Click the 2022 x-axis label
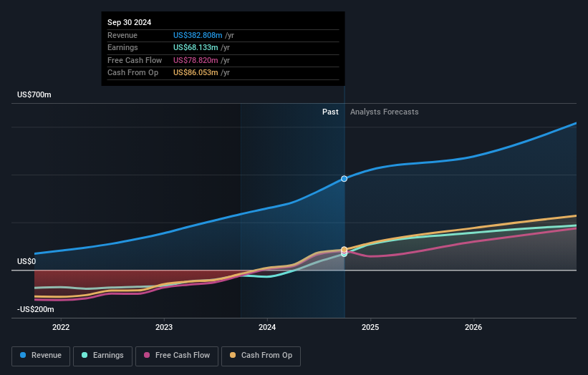The width and height of the screenshot is (588, 375). [61, 328]
